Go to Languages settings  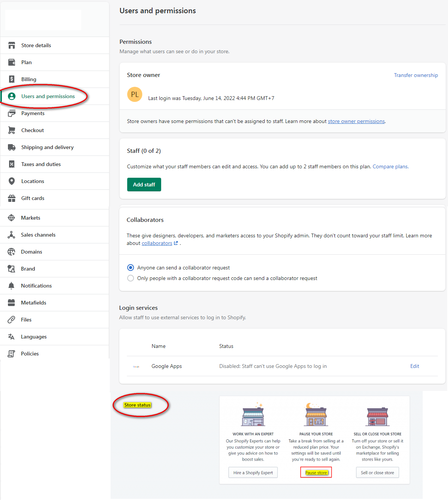(55, 337)
